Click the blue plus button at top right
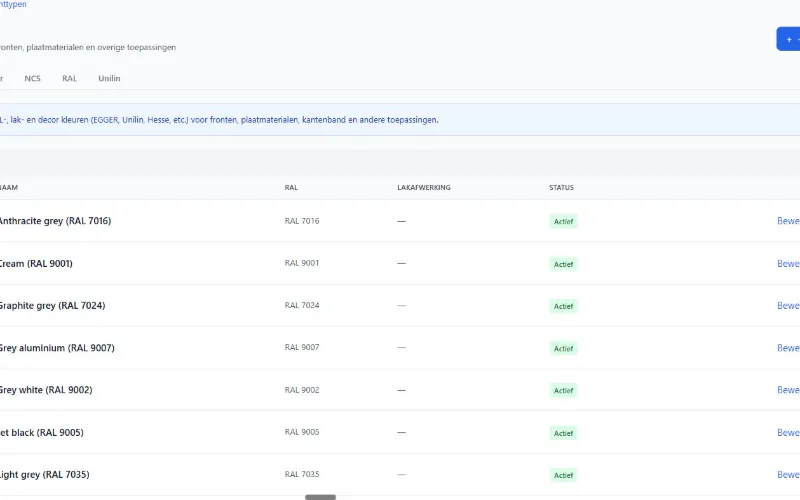Image resolution: width=800 pixels, height=500 pixels. (788, 39)
